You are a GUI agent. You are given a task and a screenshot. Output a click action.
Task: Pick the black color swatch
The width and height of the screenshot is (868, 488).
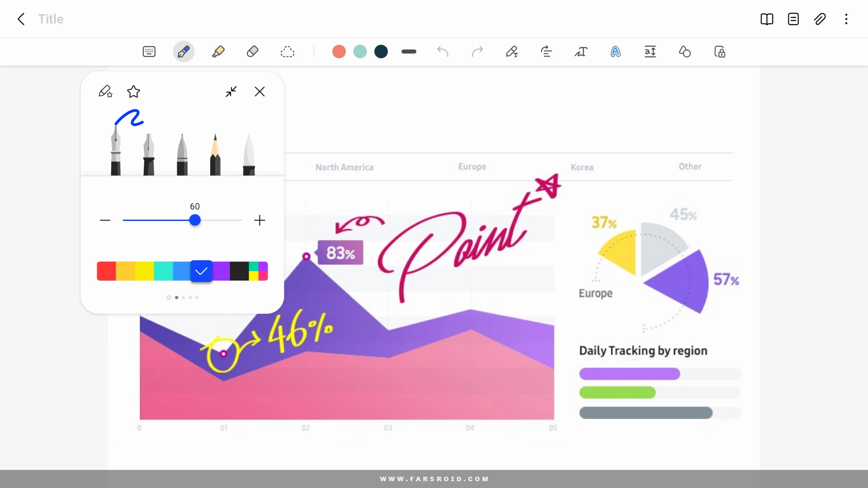click(x=239, y=271)
